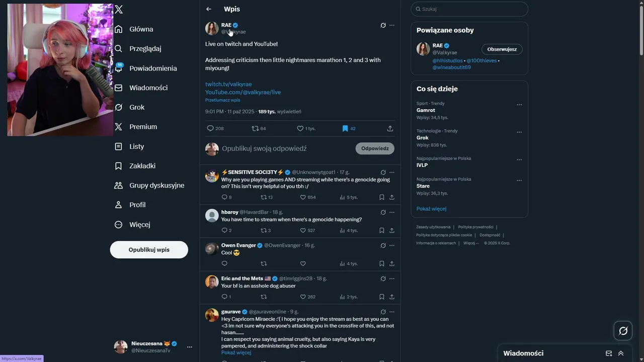Repost RAE's main post
The image size is (644, 362).
tap(255, 129)
